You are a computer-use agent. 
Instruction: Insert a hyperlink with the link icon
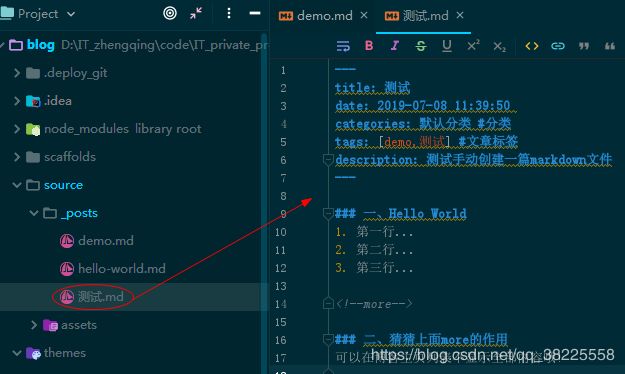click(x=558, y=46)
